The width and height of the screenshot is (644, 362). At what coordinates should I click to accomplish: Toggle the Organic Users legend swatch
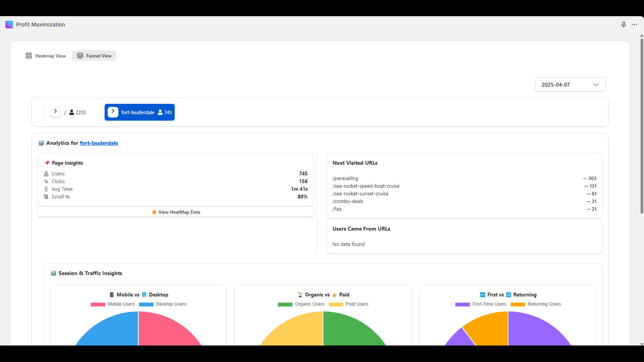285,304
